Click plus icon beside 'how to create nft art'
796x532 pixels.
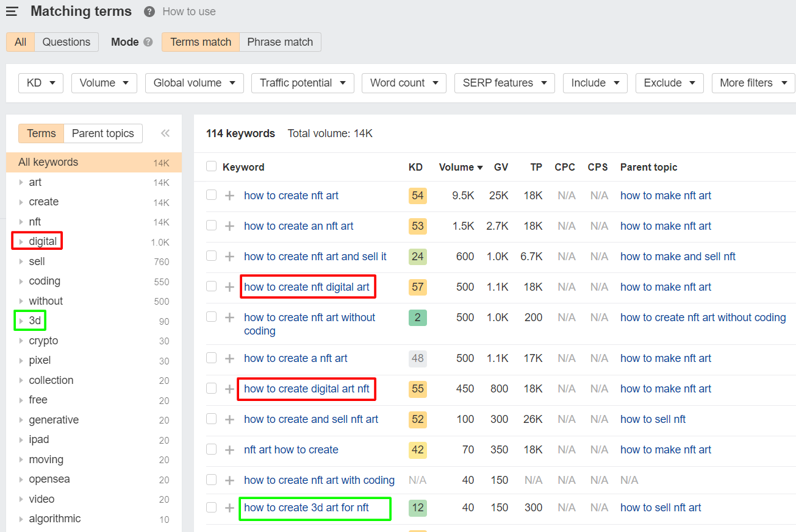click(x=230, y=196)
